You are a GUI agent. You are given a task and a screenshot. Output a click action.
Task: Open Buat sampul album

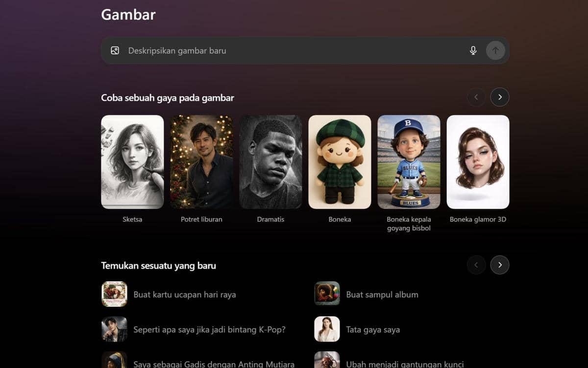tap(382, 294)
